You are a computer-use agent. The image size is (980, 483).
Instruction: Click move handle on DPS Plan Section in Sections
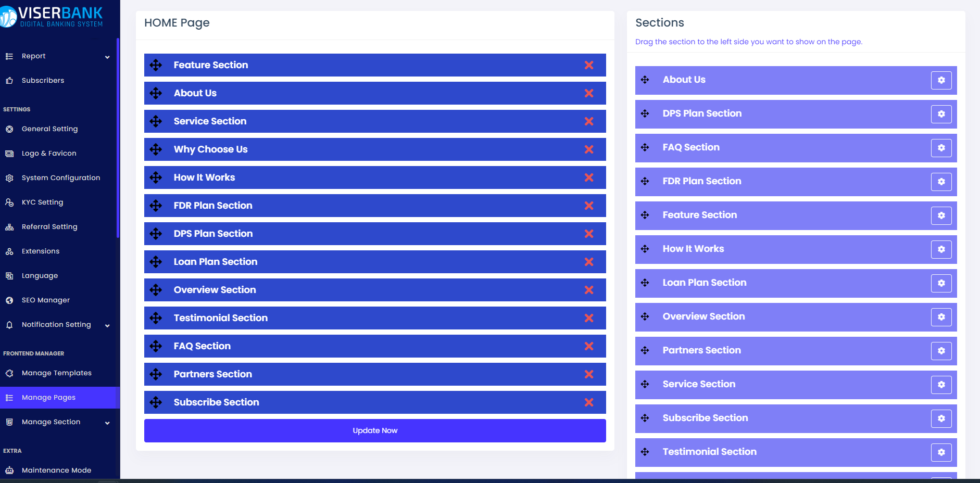(645, 113)
